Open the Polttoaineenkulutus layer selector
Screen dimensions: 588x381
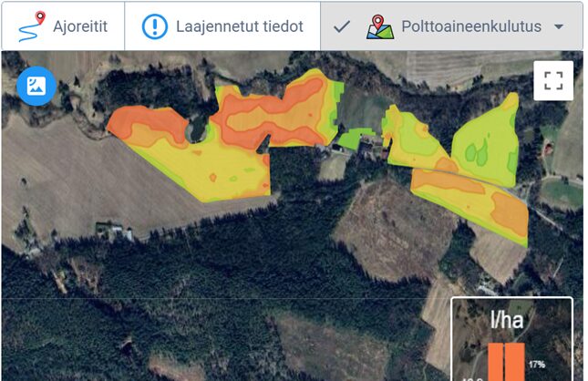(465, 26)
